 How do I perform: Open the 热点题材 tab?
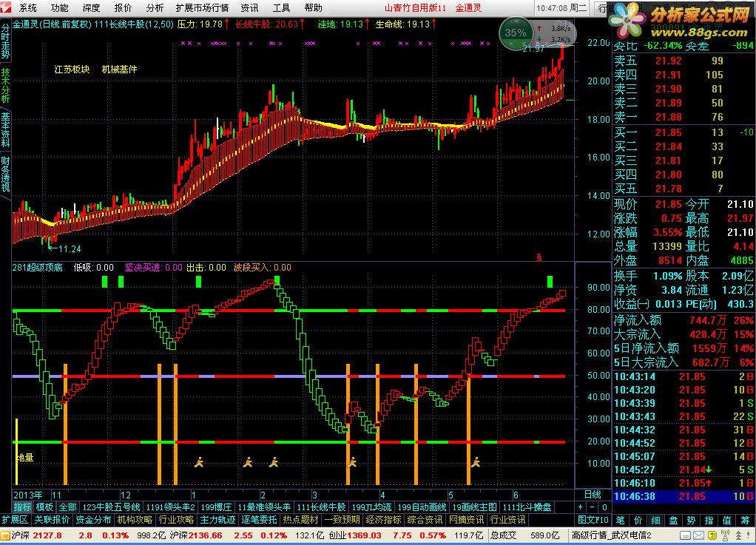(301, 519)
